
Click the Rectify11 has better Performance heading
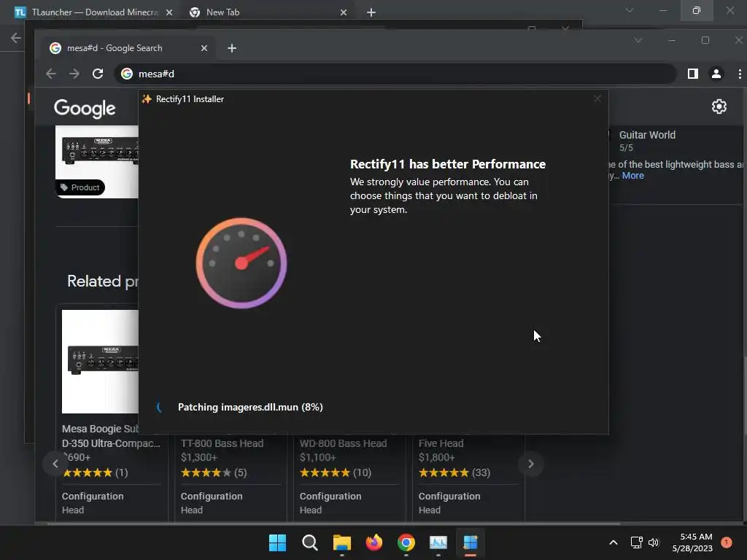(x=448, y=164)
